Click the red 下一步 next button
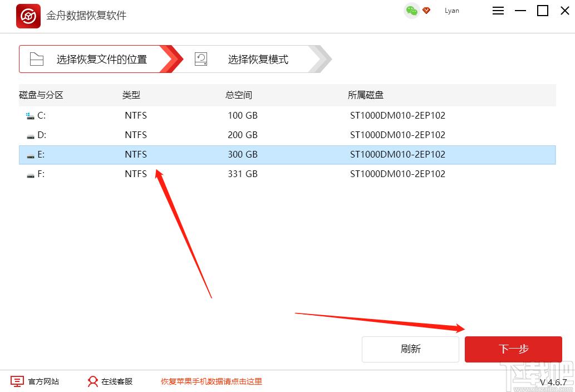 [x=513, y=349]
